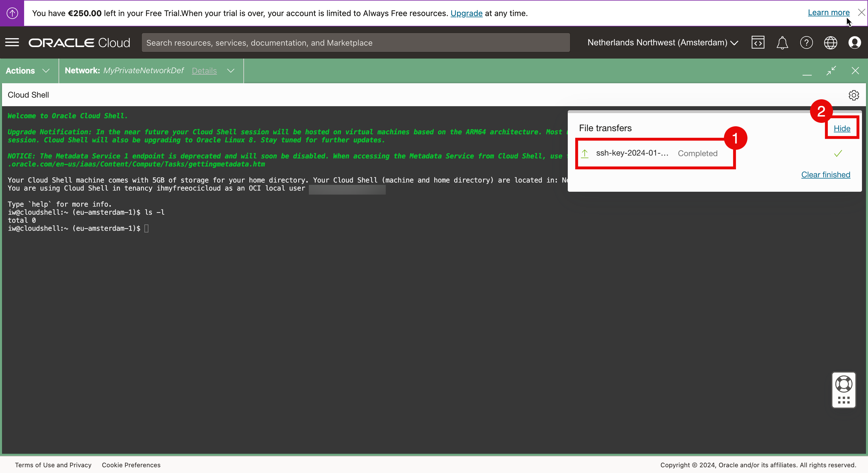Click the Clear finished link
The height and width of the screenshot is (473, 868).
click(826, 175)
